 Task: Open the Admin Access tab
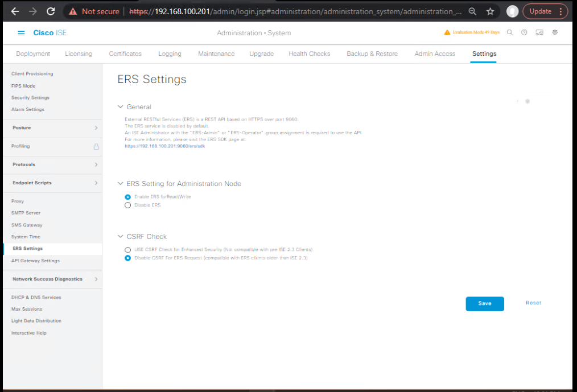click(x=435, y=53)
